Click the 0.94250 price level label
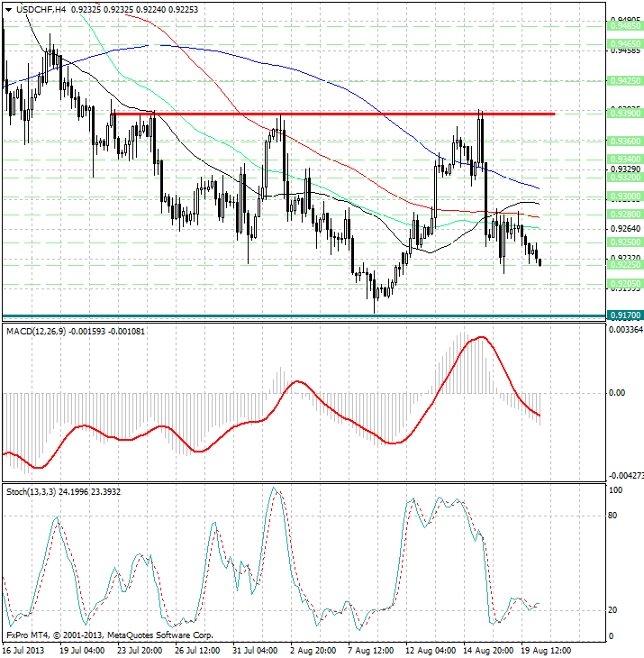 pos(625,80)
